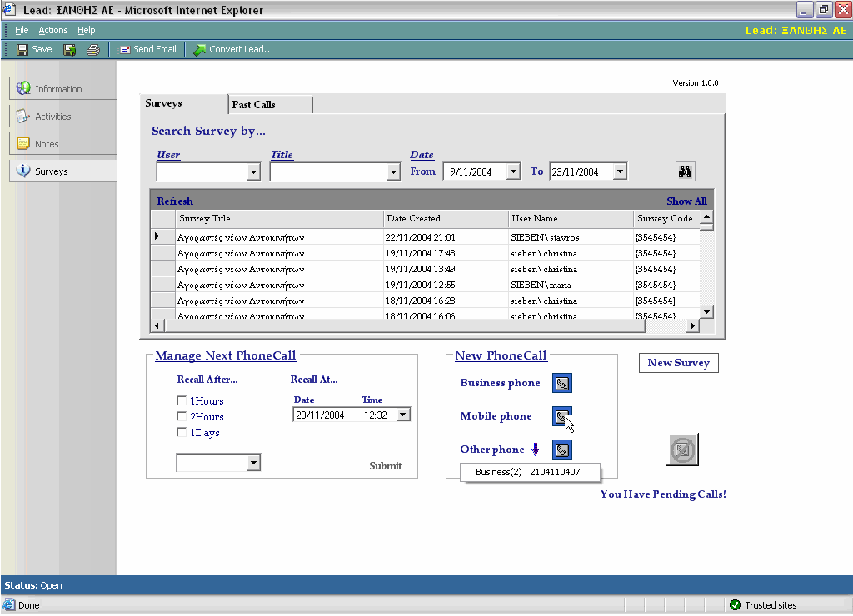Open the Activities section in sidebar
Screen dimensions: 853x616
click(x=63, y=117)
